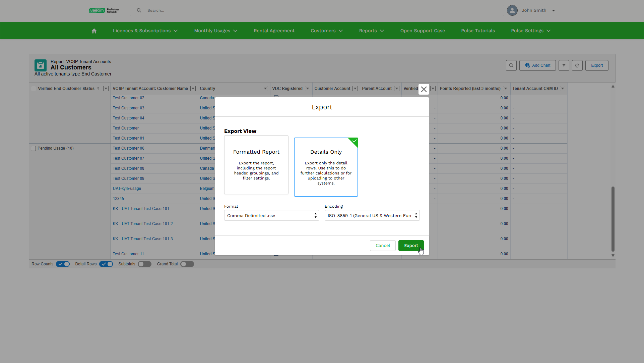Open the report filter funnel icon
This screenshot has width=644, height=363.
click(x=564, y=65)
